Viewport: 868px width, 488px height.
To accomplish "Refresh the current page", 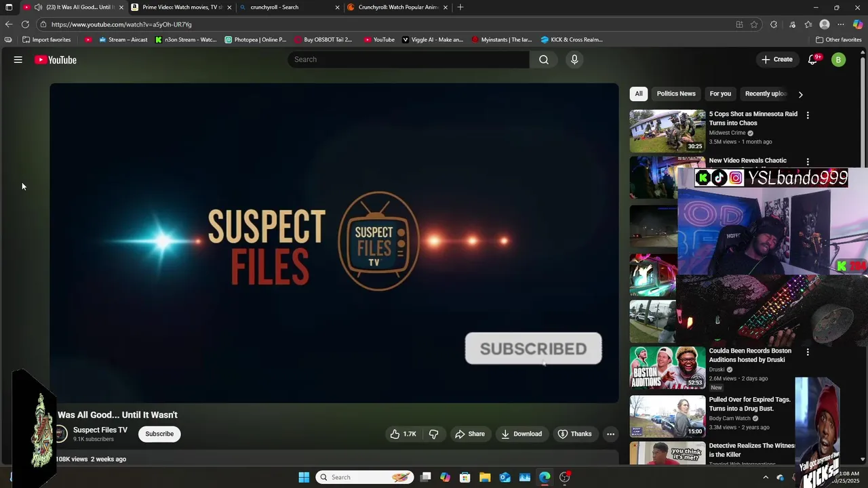I will pos(25,24).
